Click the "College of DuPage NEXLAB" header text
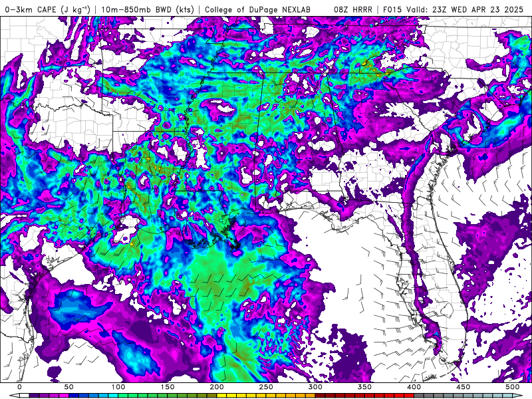 (257, 10)
